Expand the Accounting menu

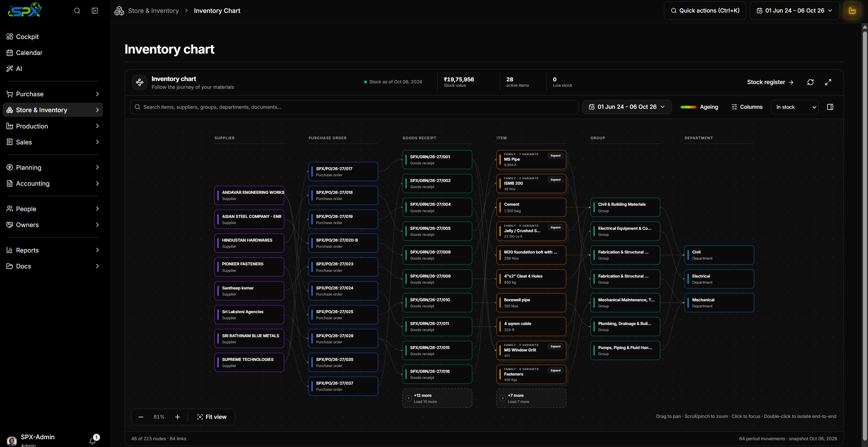[53, 183]
